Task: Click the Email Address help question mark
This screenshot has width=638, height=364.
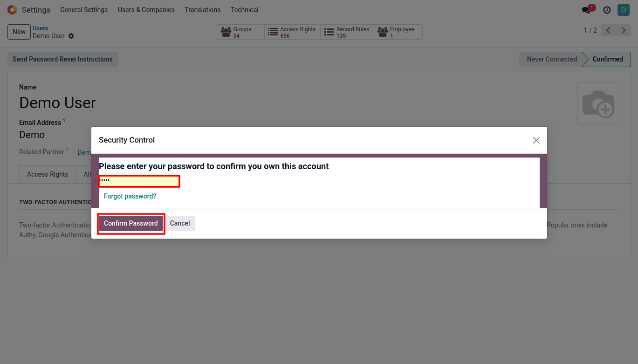Action: (64, 121)
